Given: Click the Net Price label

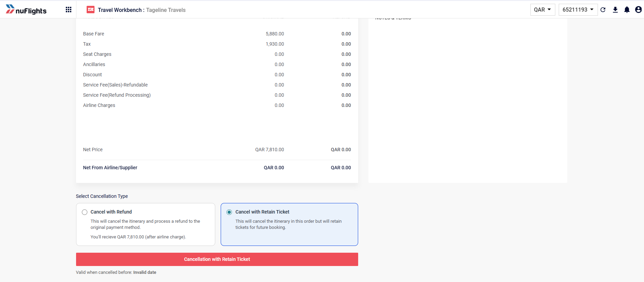Looking at the screenshot, I should pyautogui.click(x=93, y=150).
